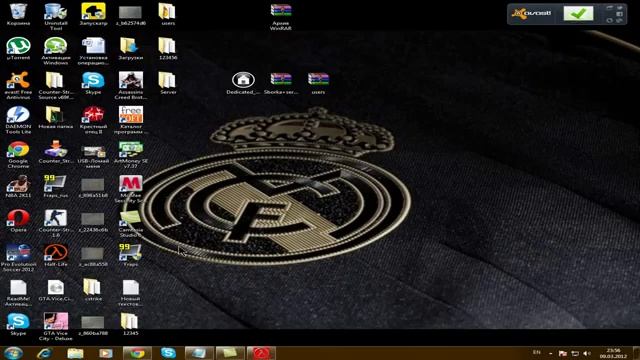640x360 pixels.
Task: Open the Загрузки downloads folder
Action: (131, 46)
